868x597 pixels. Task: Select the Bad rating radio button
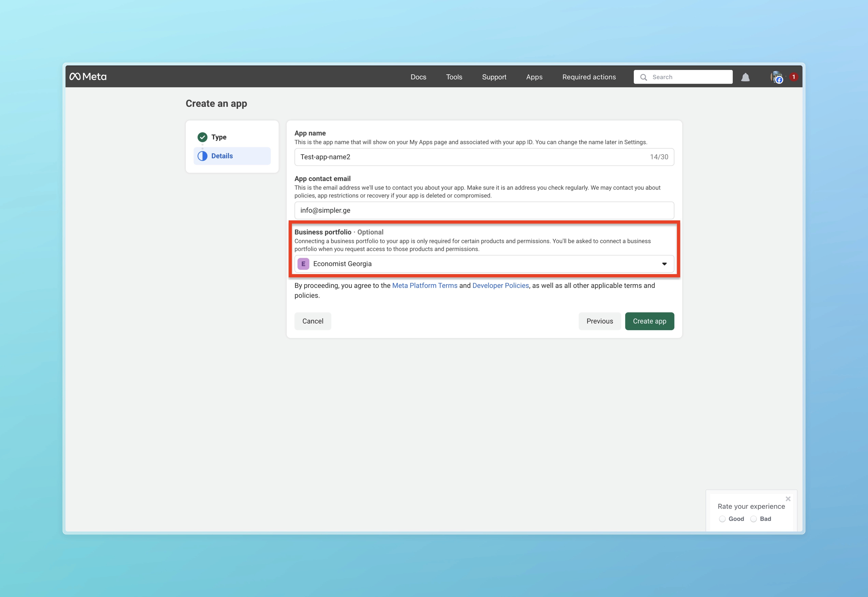click(754, 519)
